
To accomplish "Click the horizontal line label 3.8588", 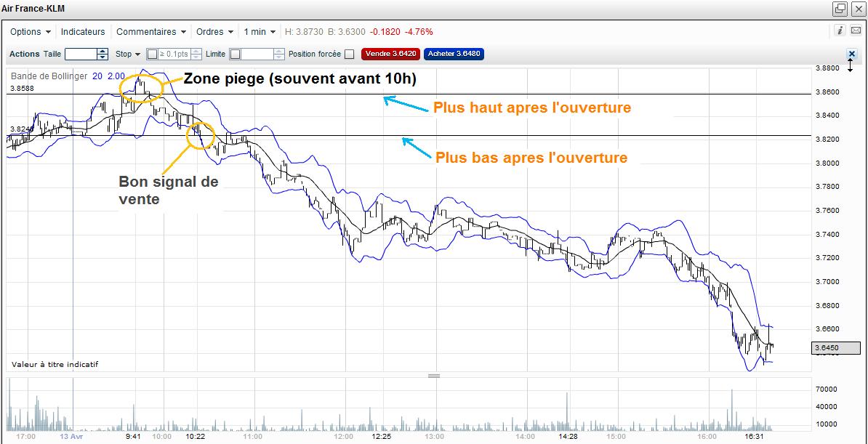I will tap(22, 89).
